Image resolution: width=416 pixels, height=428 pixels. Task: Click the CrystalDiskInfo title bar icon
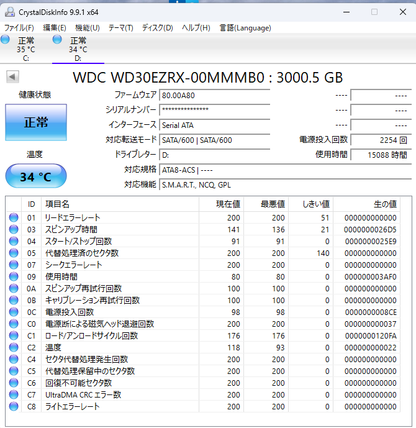tap(10, 12)
